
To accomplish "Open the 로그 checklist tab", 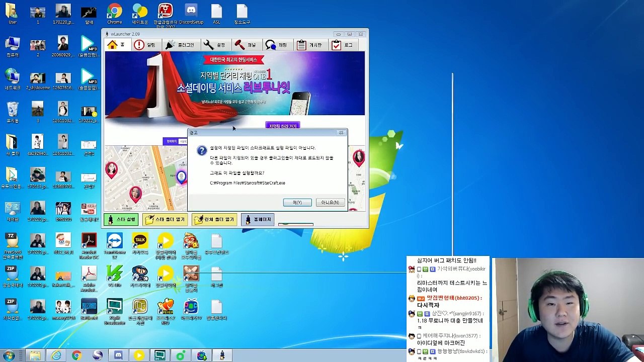I will click(343, 45).
